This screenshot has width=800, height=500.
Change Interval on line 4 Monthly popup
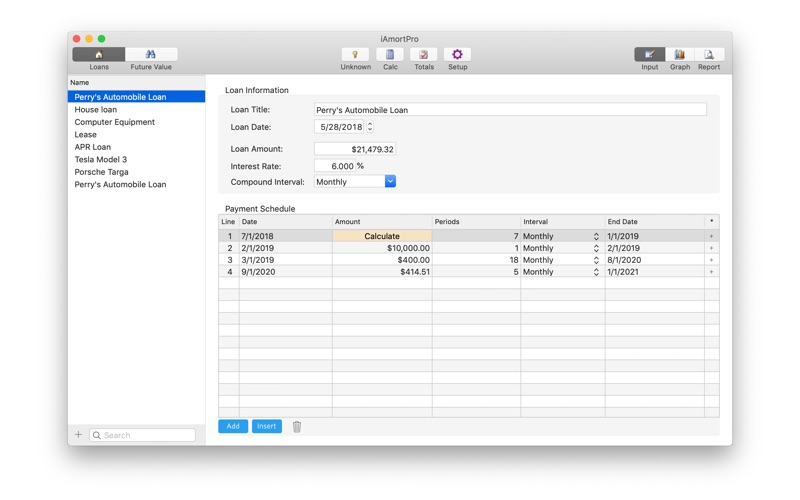click(595, 272)
